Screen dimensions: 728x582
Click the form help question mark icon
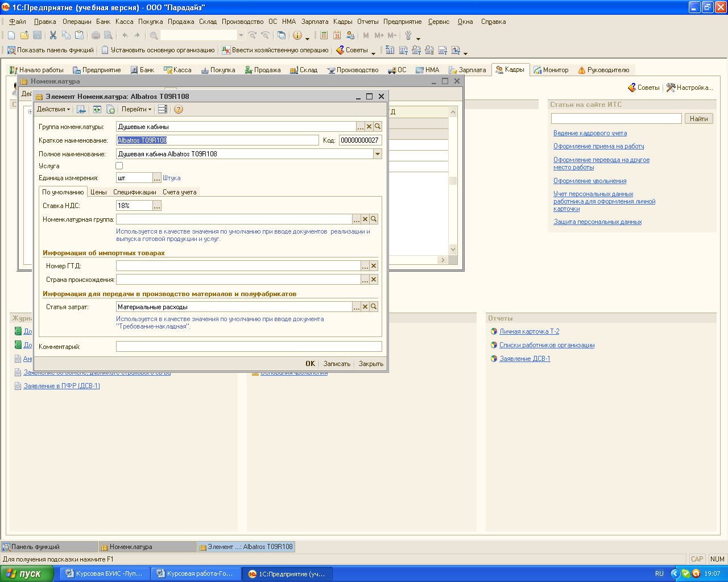tap(179, 109)
